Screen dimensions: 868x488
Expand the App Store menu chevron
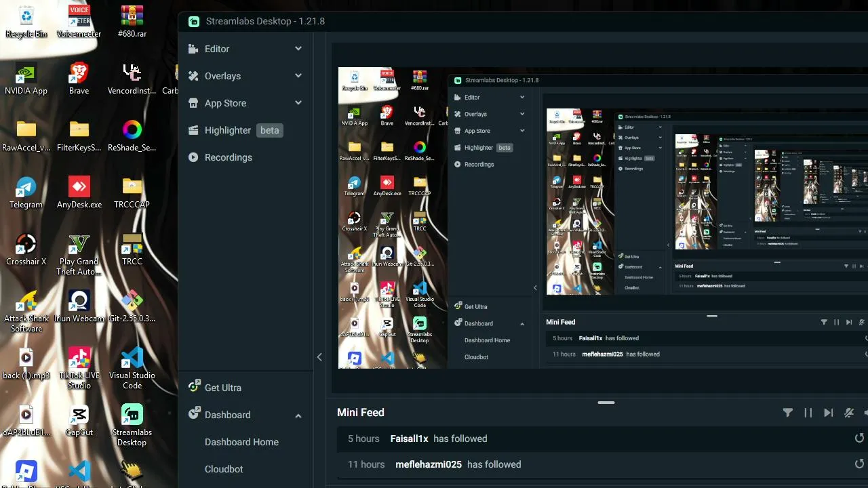click(298, 103)
